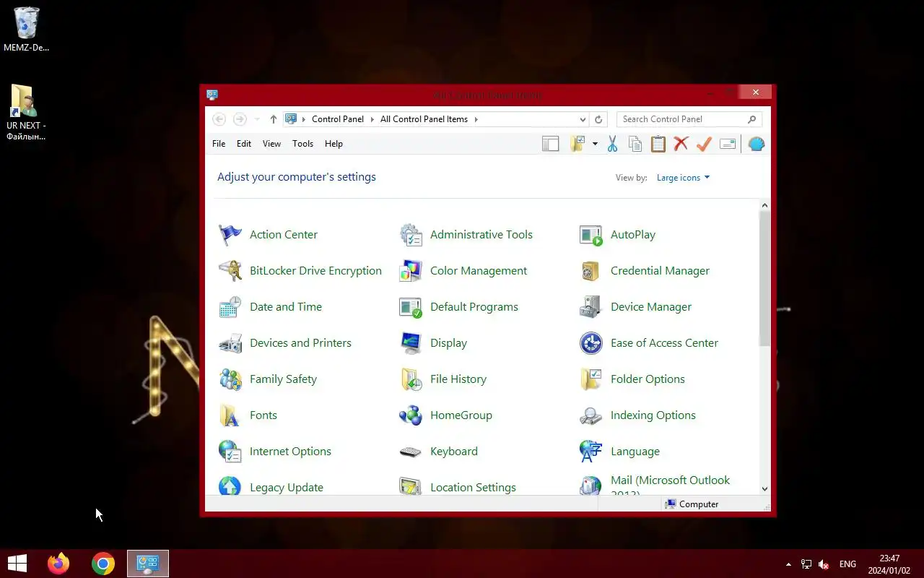The height and width of the screenshot is (578, 924).
Task: Click the Control Panel breadcrumb
Action: tap(338, 119)
